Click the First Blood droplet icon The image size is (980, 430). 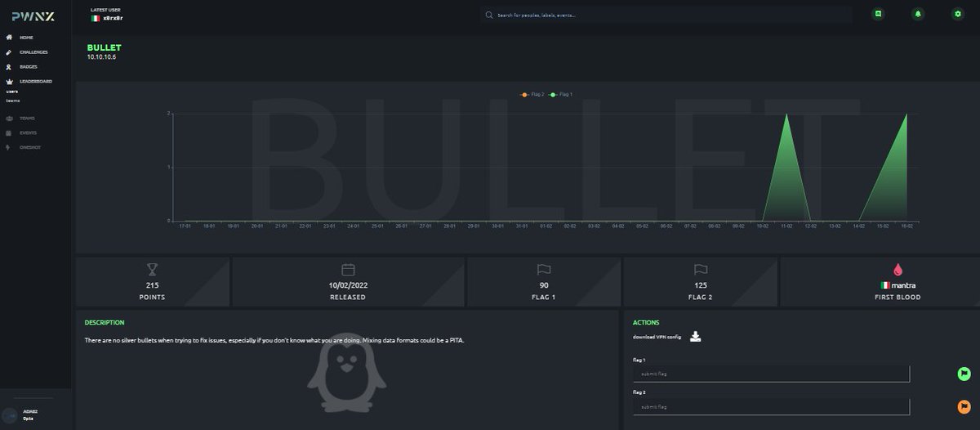click(898, 269)
